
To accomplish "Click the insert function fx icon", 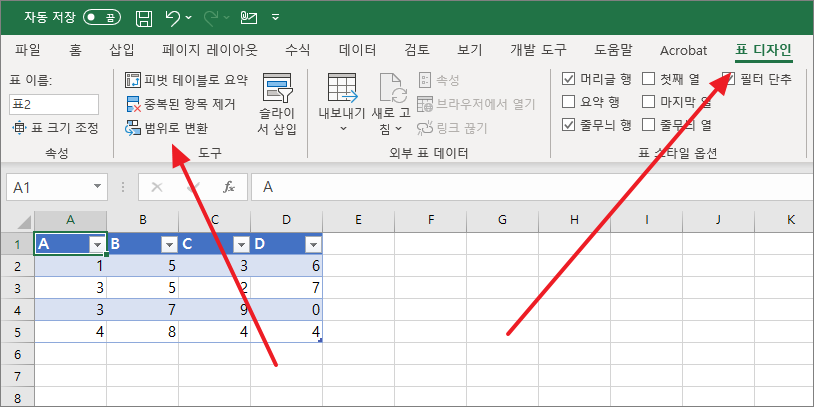I will click(228, 187).
